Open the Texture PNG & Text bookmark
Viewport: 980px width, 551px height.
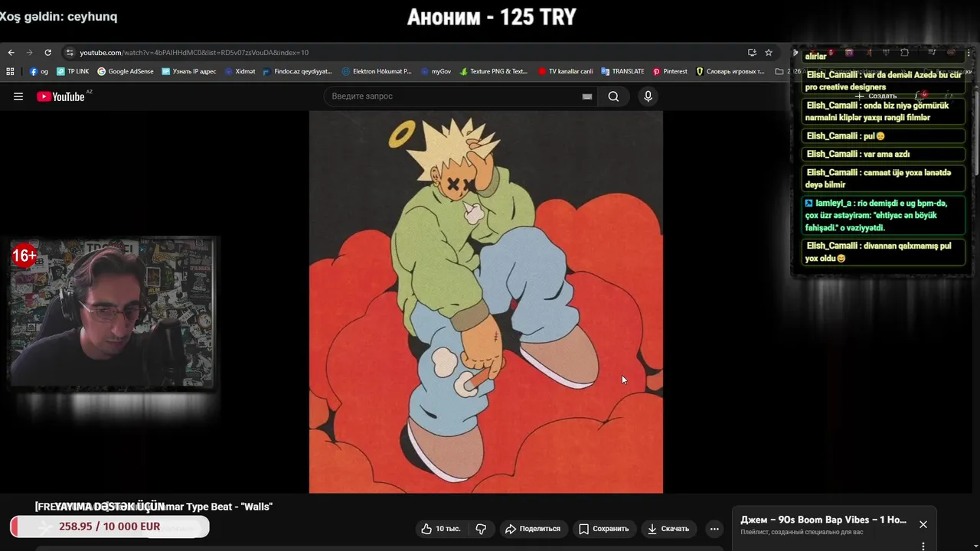pos(494,71)
